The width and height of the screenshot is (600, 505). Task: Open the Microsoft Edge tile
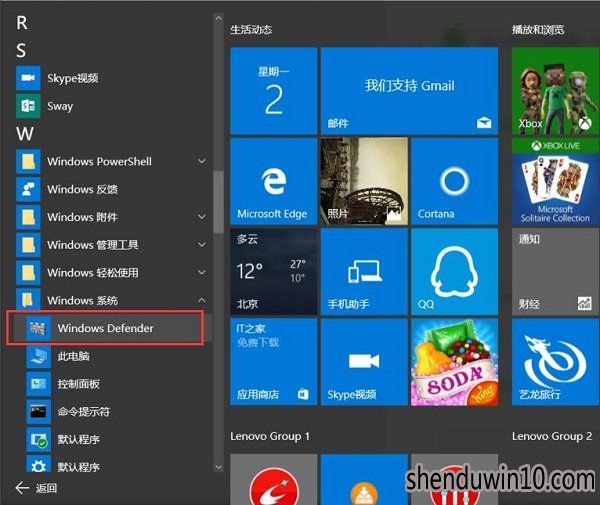tap(274, 181)
